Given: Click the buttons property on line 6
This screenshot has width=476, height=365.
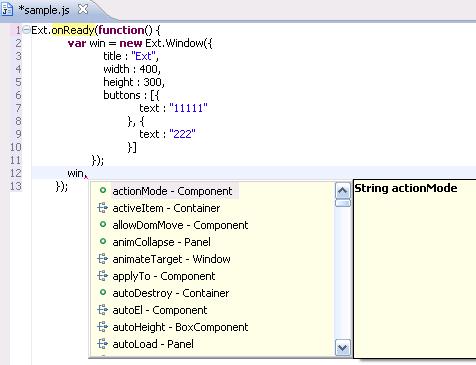Looking at the screenshot, I should (x=122, y=95).
